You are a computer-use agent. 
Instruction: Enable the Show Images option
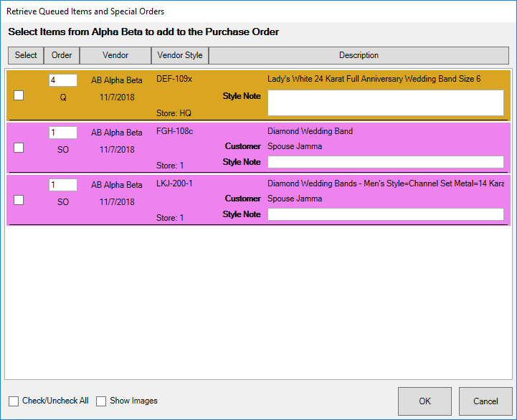(101, 401)
